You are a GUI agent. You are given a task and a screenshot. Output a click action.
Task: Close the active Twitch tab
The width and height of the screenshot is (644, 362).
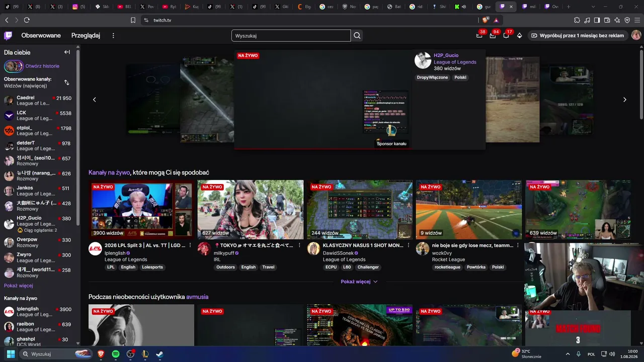coord(511,7)
